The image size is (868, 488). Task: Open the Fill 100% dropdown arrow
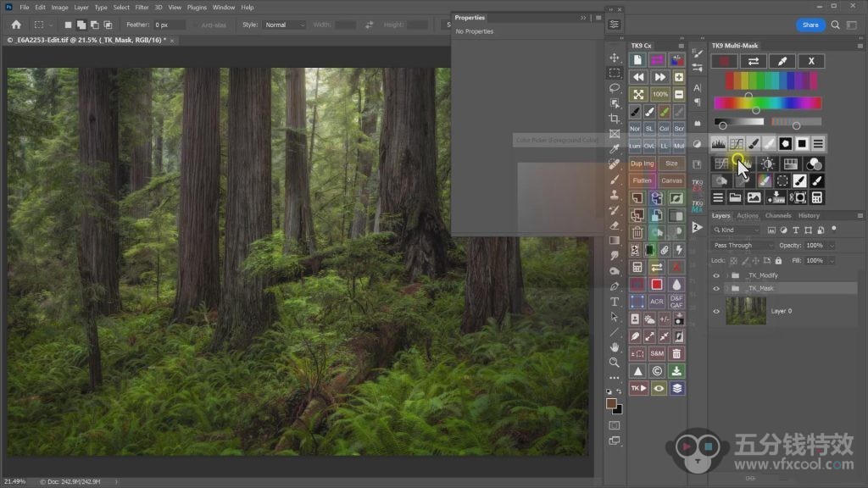click(832, 261)
